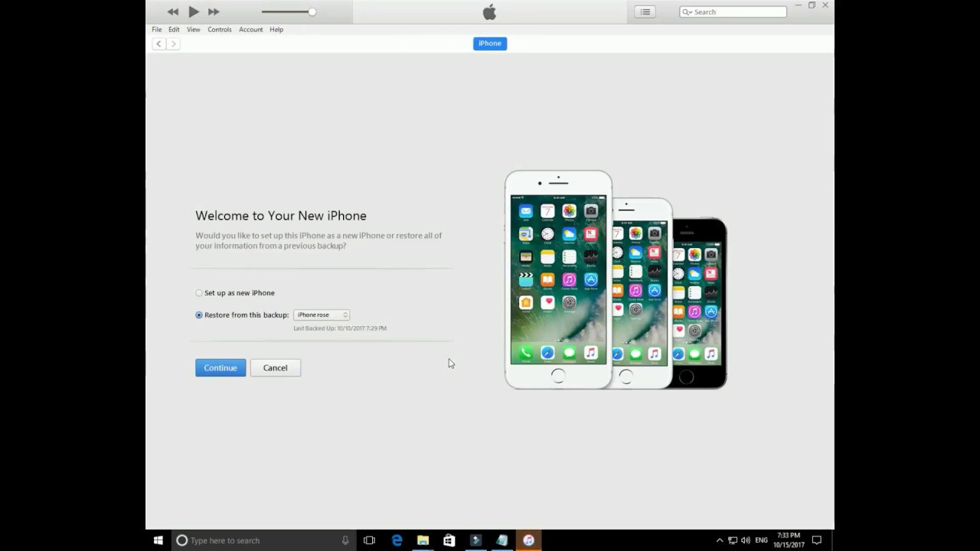
Task: Open the File menu
Action: point(156,29)
